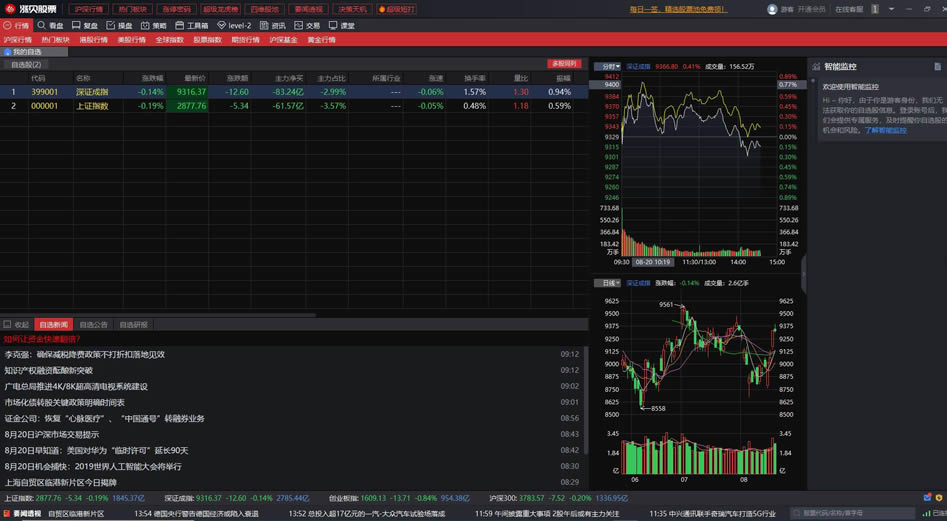Open 在线客服 online support
The height and width of the screenshot is (521, 947).
coord(849,9)
